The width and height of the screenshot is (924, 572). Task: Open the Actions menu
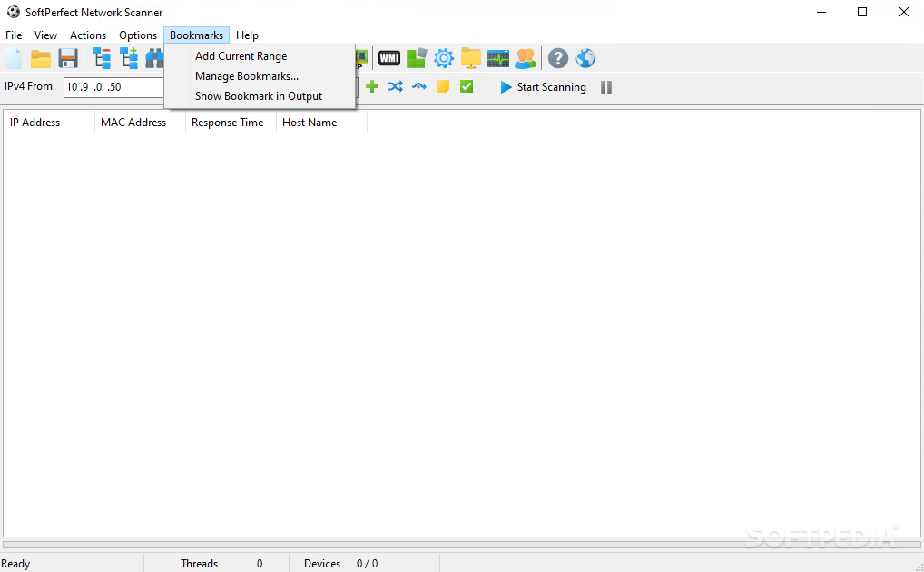[88, 35]
